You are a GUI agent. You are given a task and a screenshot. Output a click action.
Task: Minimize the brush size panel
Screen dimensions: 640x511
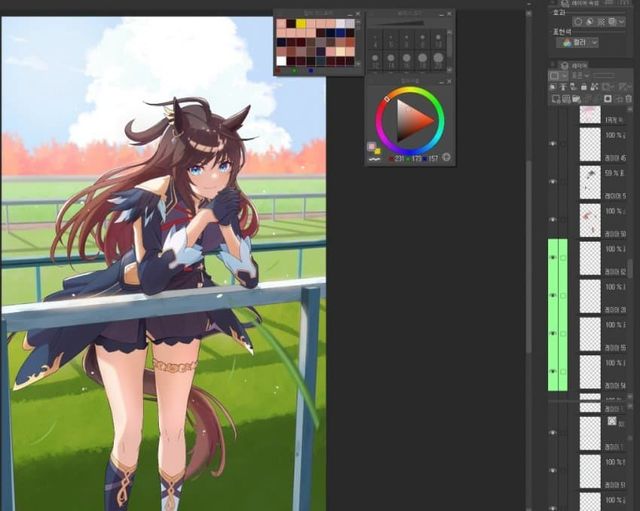tap(439, 14)
